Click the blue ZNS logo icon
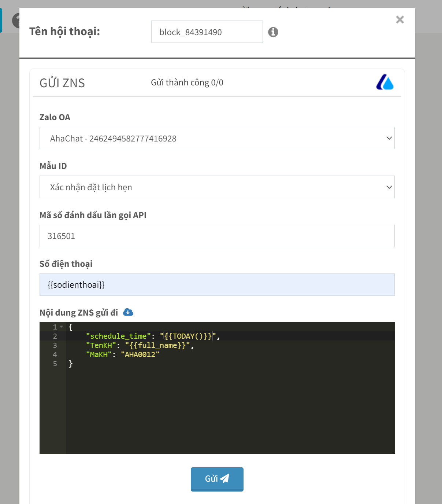Image resolution: width=442 pixels, height=504 pixels. 385,82
